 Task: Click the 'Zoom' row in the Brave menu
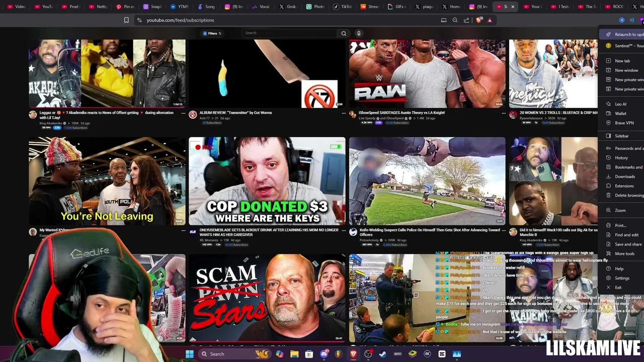622,210
